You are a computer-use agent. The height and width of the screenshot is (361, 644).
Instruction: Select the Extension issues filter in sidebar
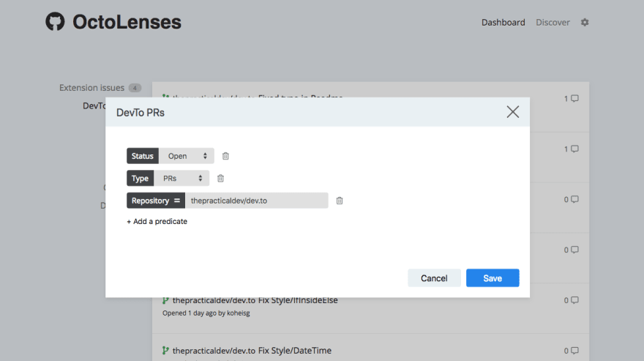tap(91, 88)
